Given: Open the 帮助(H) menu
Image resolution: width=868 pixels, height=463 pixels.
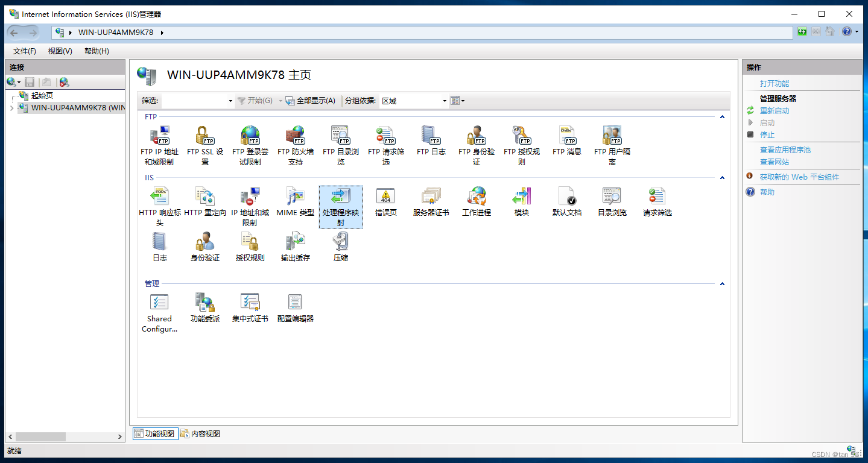Looking at the screenshot, I should click(97, 51).
